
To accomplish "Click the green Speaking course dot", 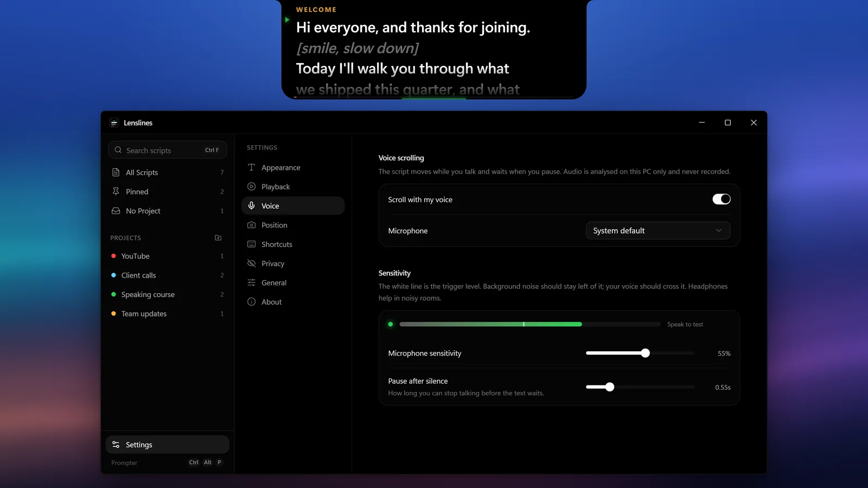I will [113, 294].
